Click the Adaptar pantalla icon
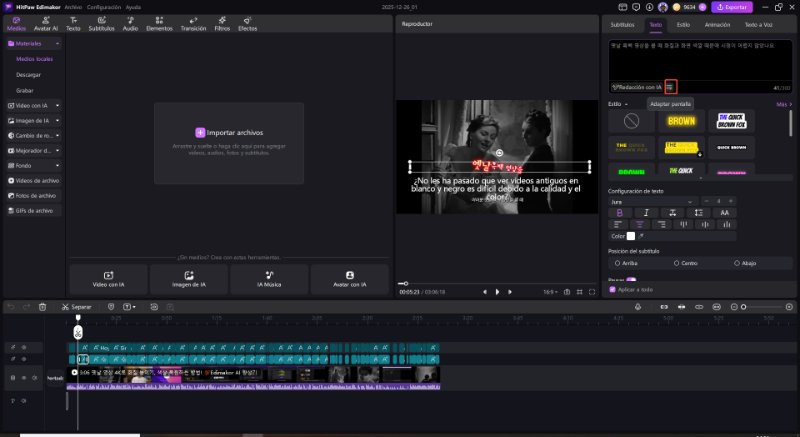 pos(671,87)
